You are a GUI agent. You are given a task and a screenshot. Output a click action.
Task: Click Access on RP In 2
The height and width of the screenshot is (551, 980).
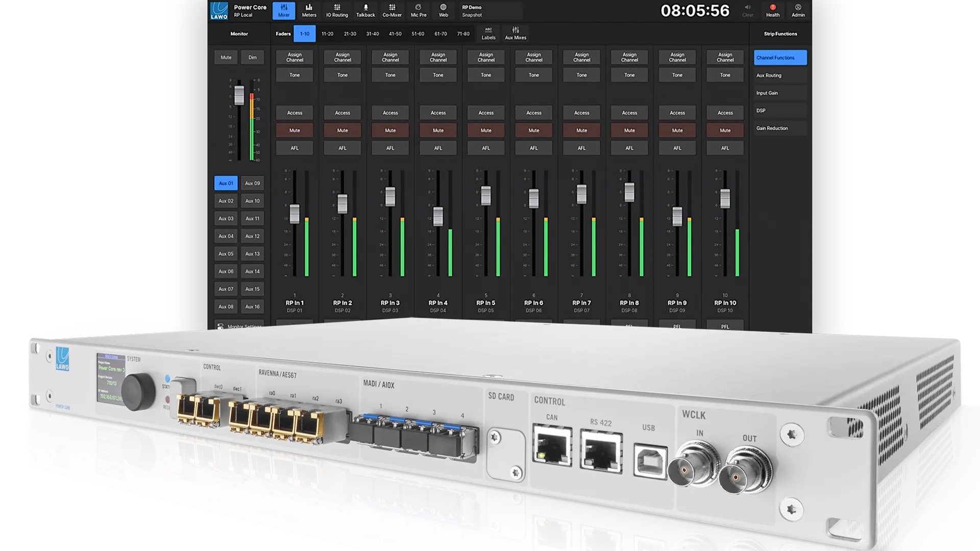342,113
